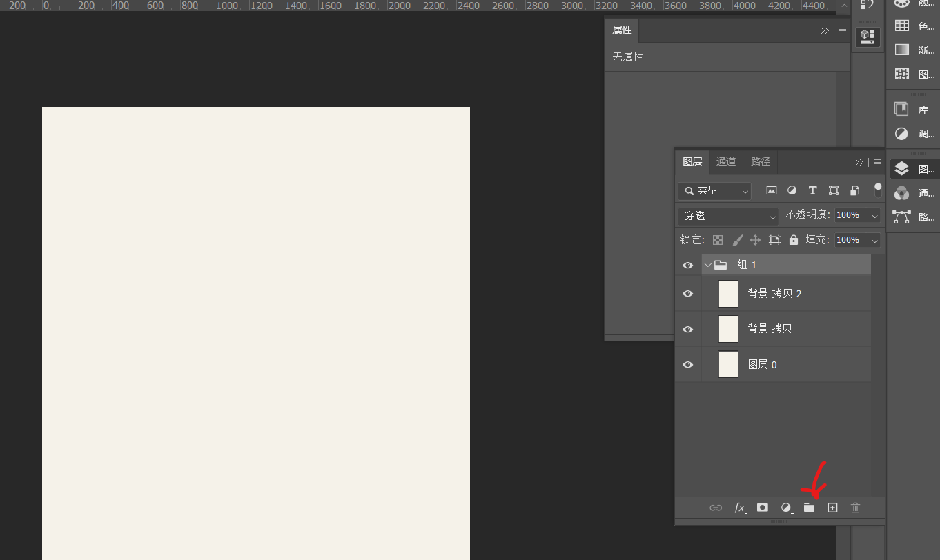Click the 填充 fill value field
Screen dimensions: 940x560
pyautogui.click(x=851, y=240)
